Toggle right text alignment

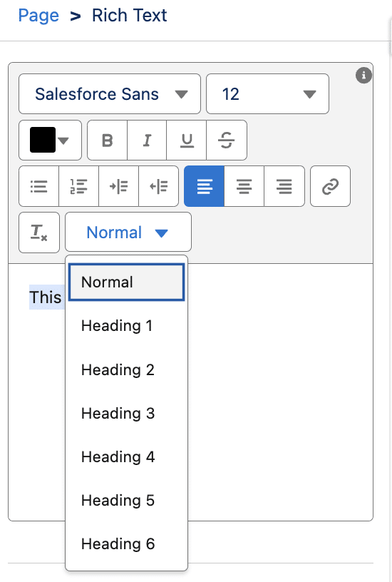coord(284,186)
